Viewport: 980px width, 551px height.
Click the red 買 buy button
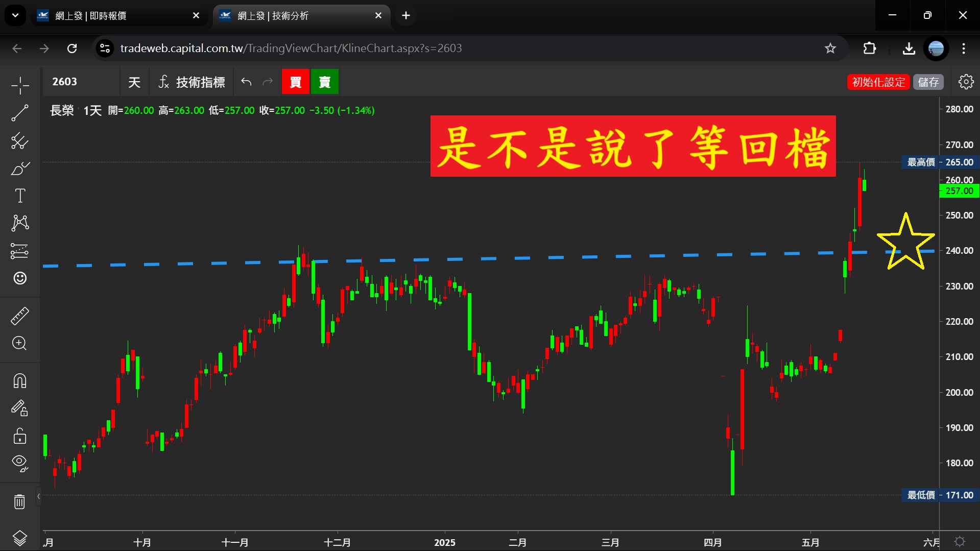tap(296, 82)
